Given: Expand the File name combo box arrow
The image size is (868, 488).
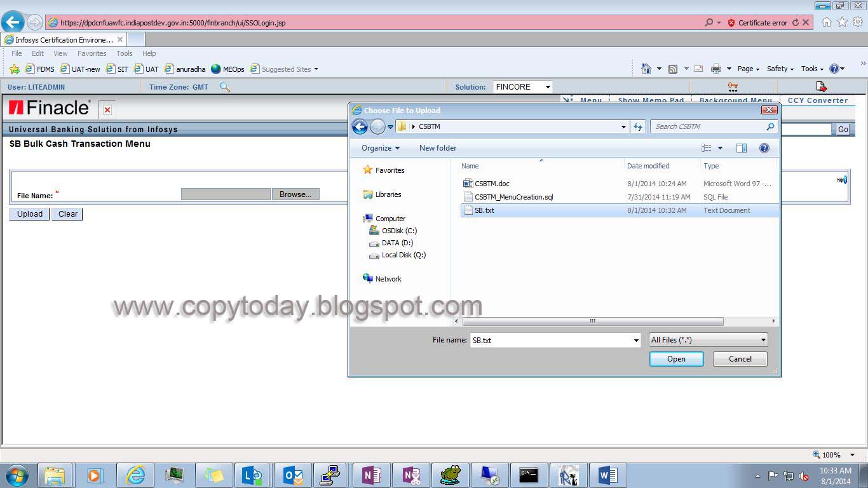Looking at the screenshot, I should [636, 341].
